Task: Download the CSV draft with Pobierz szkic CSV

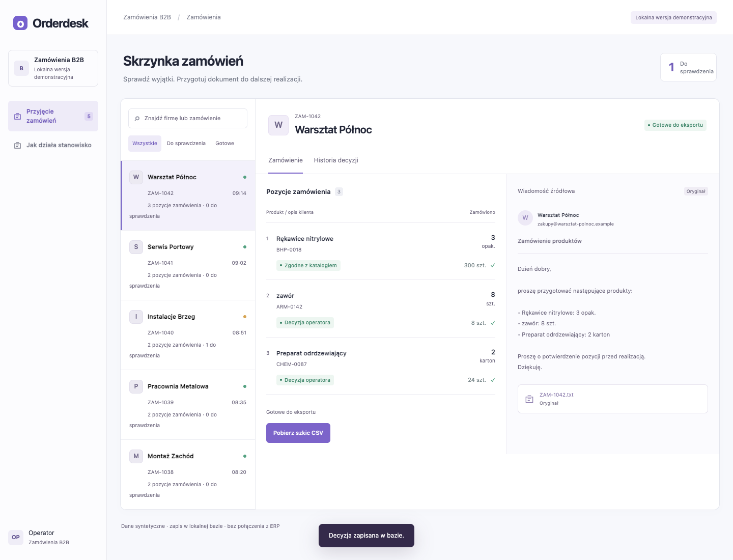Action: pos(298,433)
